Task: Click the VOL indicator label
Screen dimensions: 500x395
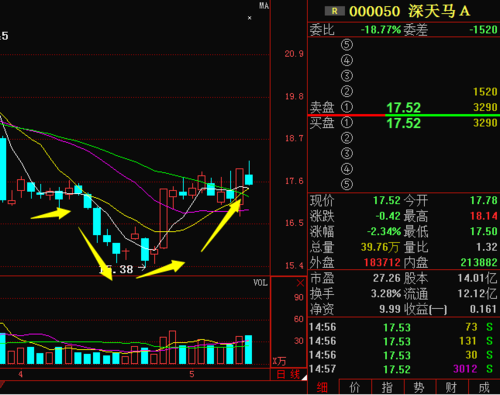Action: [x=260, y=283]
